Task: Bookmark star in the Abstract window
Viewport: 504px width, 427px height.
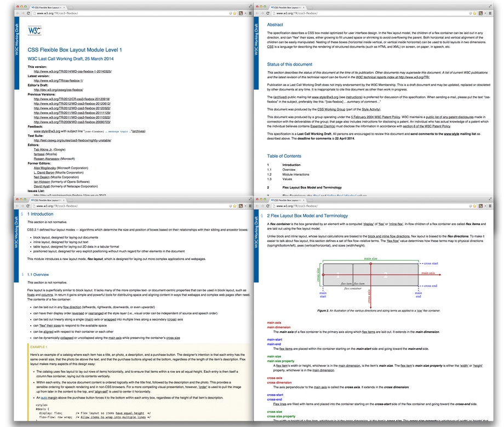Action: 474,13
